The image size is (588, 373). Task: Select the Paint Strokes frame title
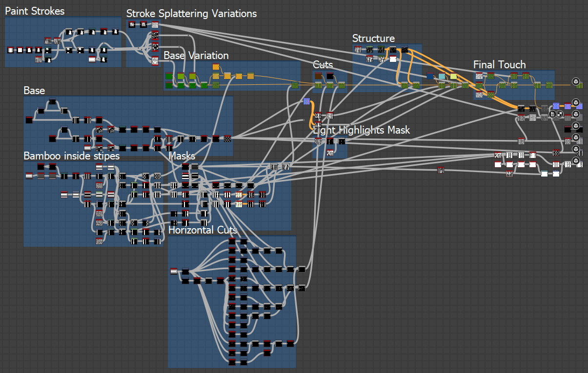pyautogui.click(x=35, y=11)
